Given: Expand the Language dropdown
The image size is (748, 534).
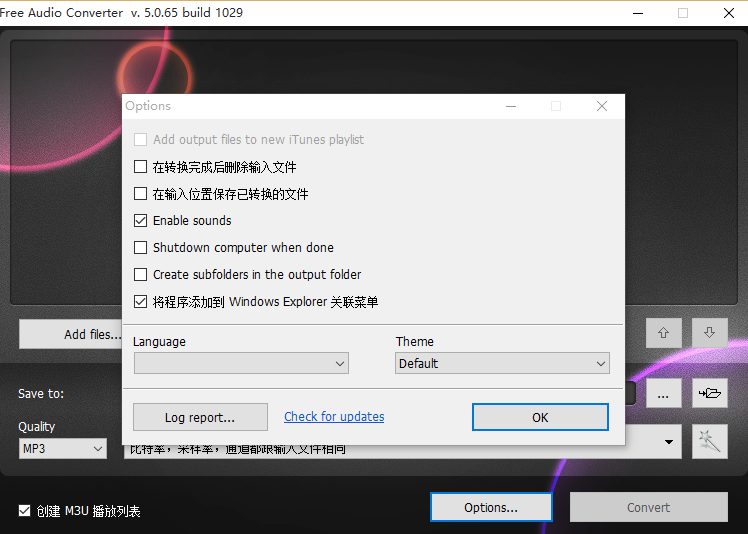Looking at the screenshot, I should pyautogui.click(x=240, y=364).
